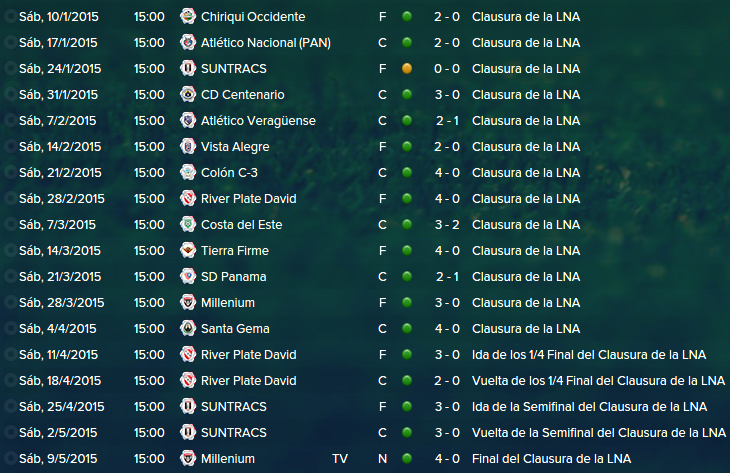Click the Atlético Veragüense club badge
This screenshot has width=730, height=473.
click(188, 121)
